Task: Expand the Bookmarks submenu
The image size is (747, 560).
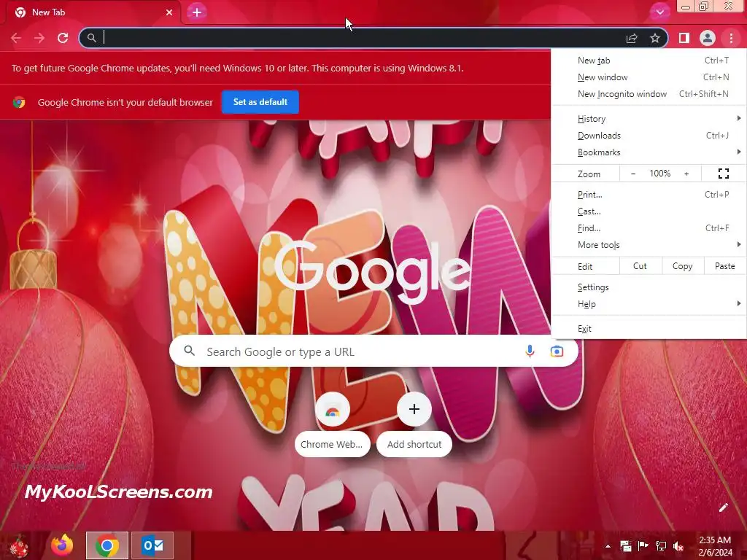Action: 649,152
